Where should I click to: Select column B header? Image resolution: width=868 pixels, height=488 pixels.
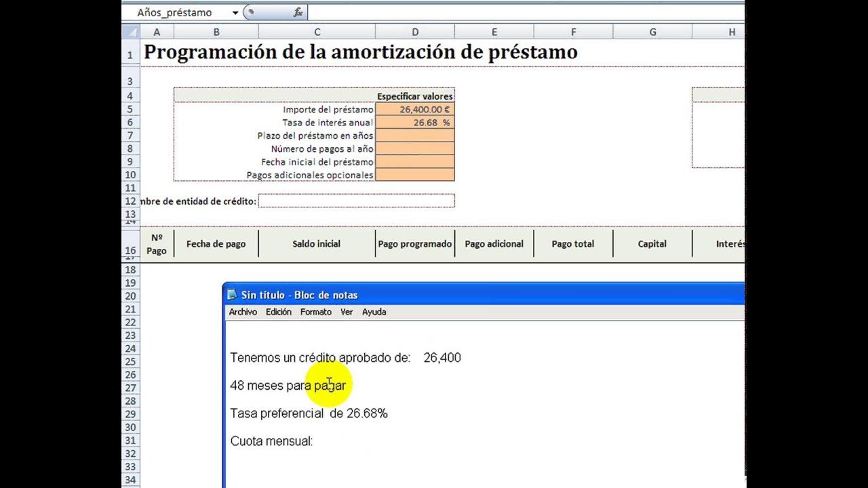coord(216,32)
